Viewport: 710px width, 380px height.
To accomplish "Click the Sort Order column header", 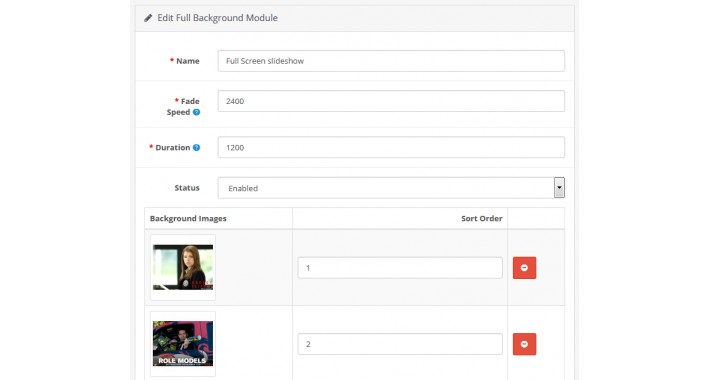I will (482, 218).
